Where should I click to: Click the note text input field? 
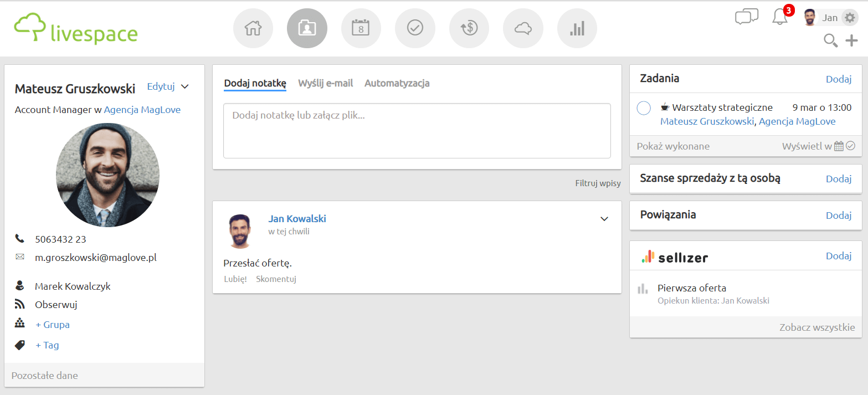[x=417, y=131]
